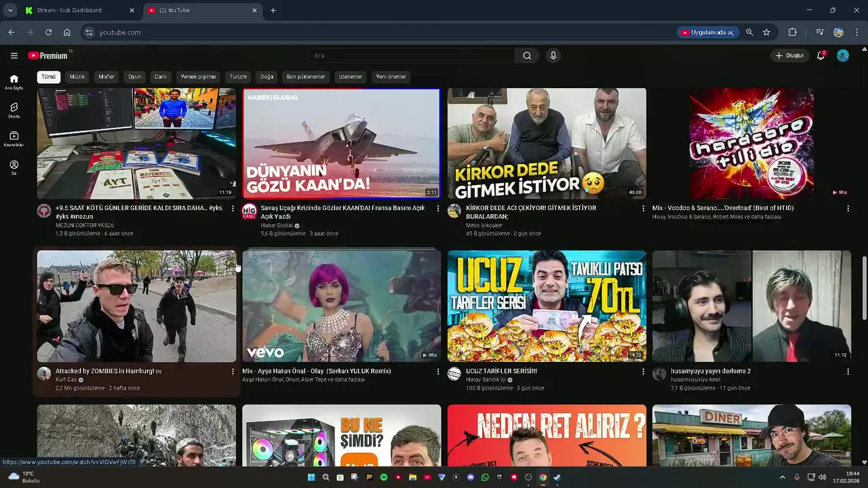Image resolution: width=868 pixels, height=488 pixels.
Task: Open menu for UCUZ TARİFLER SERİSİ video
Action: click(643, 371)
